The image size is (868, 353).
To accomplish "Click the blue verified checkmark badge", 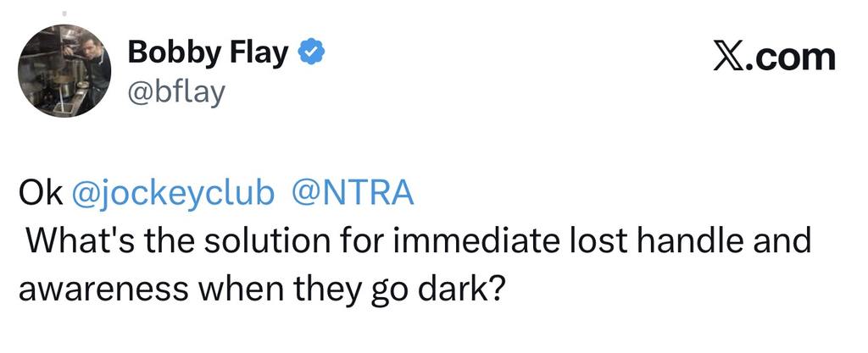I will click(312, 53).
